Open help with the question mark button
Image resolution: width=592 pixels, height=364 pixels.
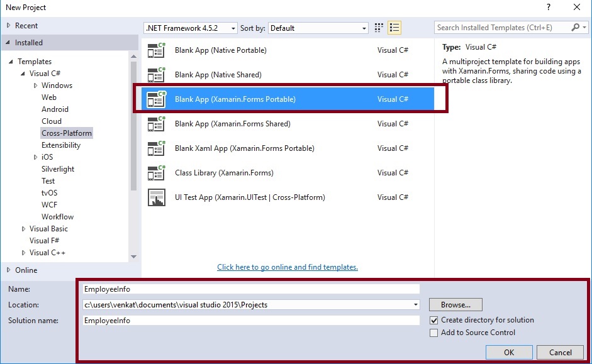click(548, 7)
